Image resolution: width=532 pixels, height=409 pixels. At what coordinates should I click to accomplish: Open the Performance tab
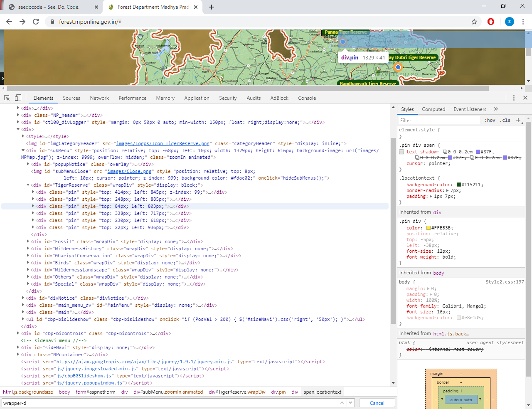click(133, 98)
